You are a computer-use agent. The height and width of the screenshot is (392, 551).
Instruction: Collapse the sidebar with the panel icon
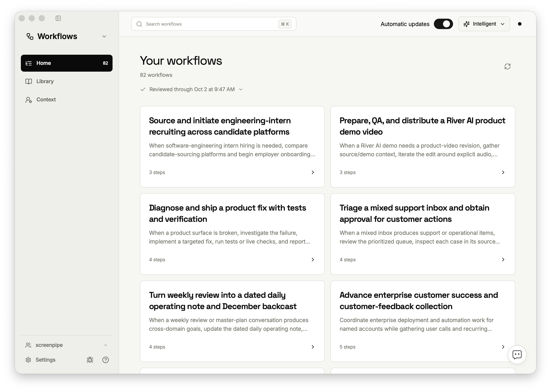[x=58, y=18]
